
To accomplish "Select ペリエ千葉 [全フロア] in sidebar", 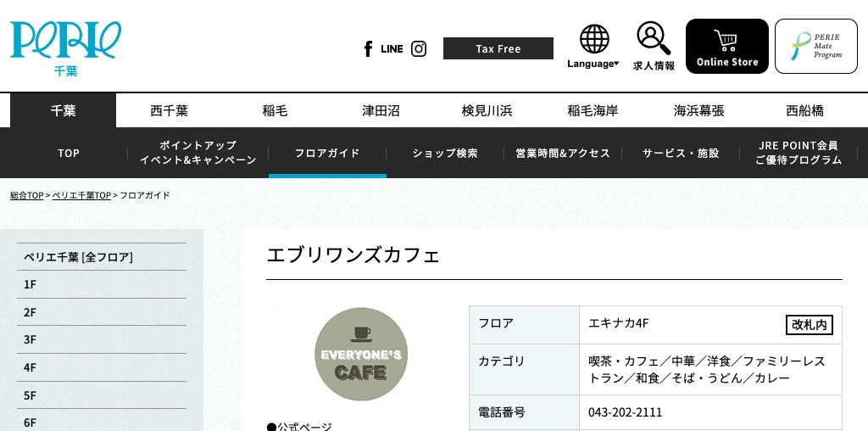I will coord(102,257).
